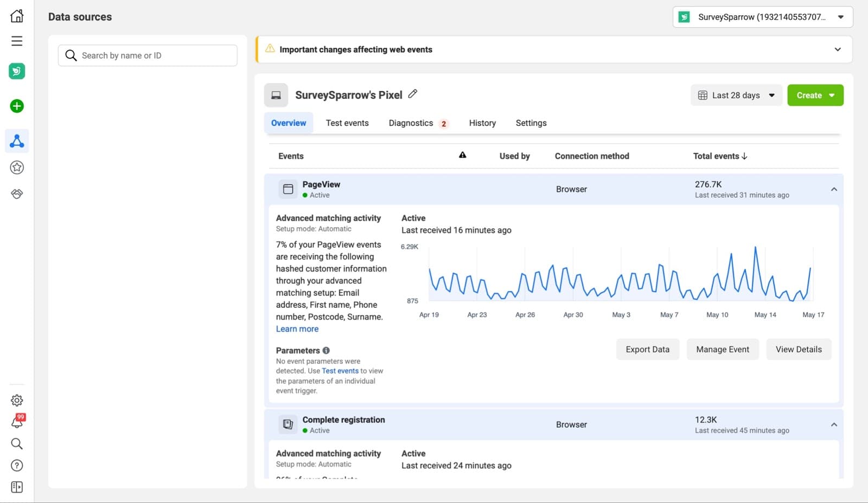This screenshot has height=503, width=868.
Task: Collapse the PageView event row
Action: [834, 189]
